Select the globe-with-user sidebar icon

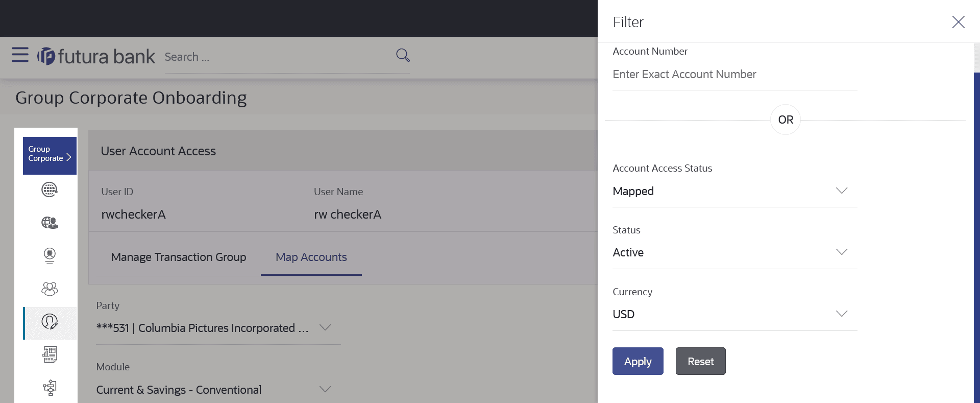pyautogui.click(x=50, y=223)
